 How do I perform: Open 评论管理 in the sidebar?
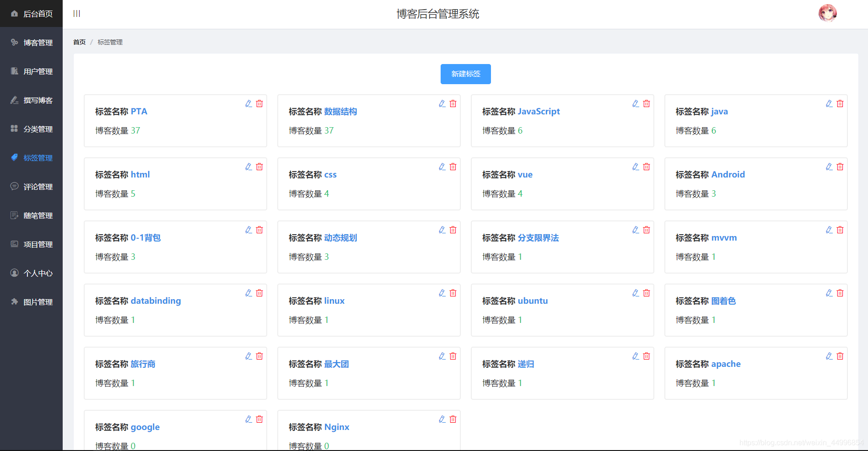(x=31, y=187)
